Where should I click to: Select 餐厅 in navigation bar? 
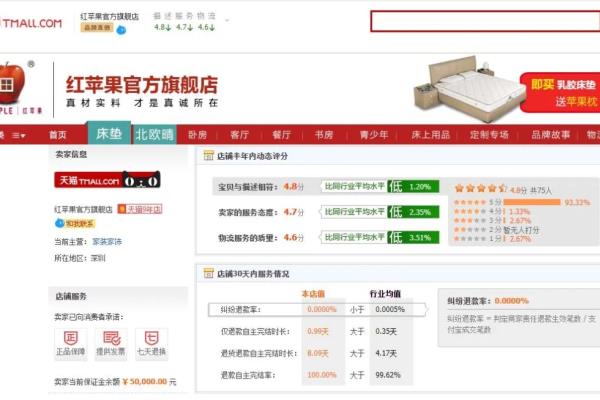tap(282, 135)
